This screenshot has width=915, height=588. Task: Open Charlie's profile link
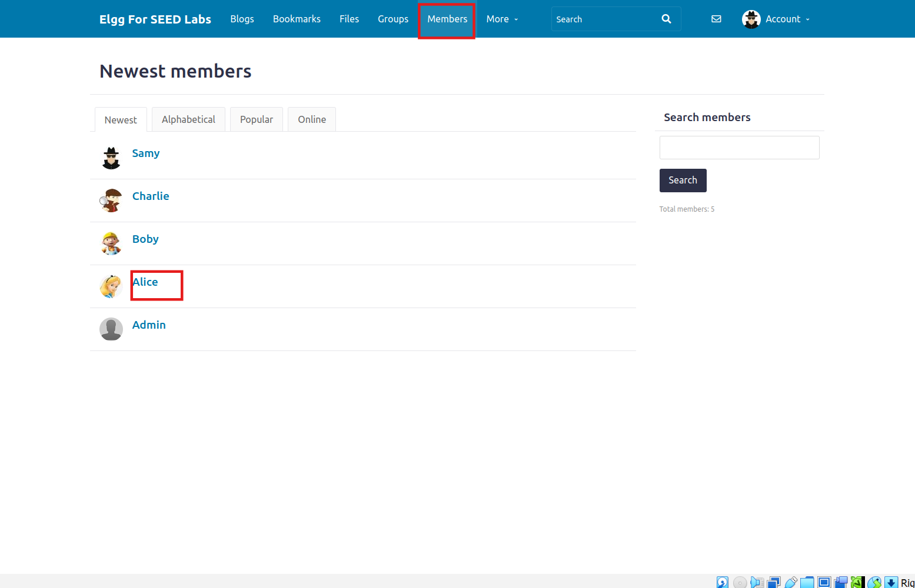tap(151, 196)
